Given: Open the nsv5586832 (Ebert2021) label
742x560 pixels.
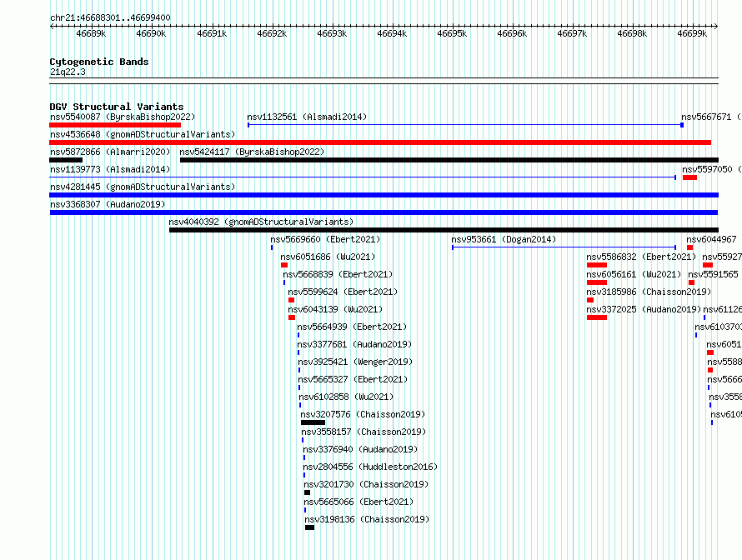Looking at the screenshot, I should coord(641,257).
